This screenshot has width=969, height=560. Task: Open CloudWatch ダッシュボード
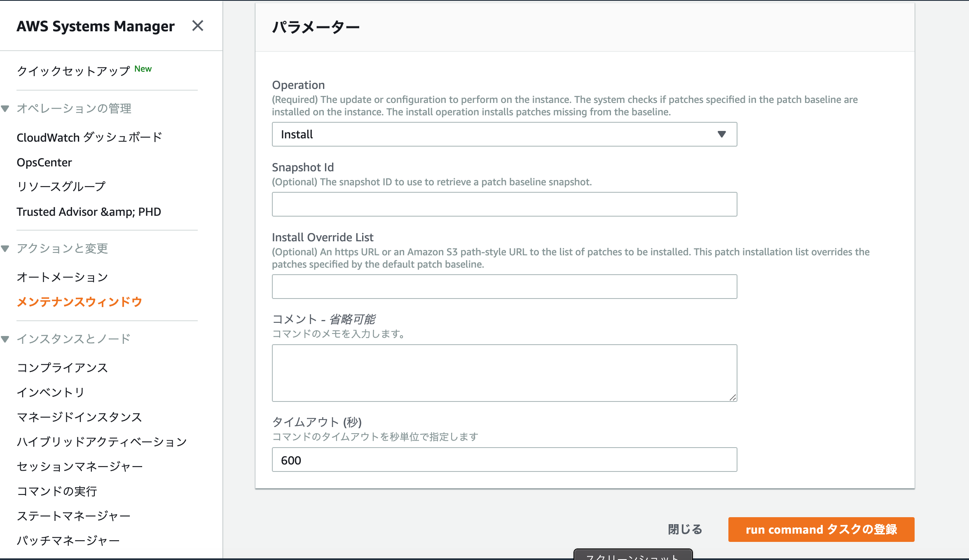coord(89,137)
